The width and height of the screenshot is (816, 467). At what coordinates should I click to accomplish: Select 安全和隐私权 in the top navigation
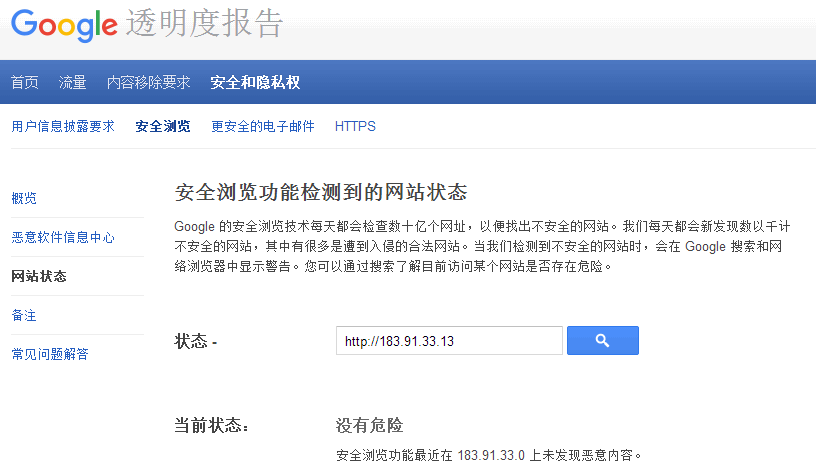[255, 82]
